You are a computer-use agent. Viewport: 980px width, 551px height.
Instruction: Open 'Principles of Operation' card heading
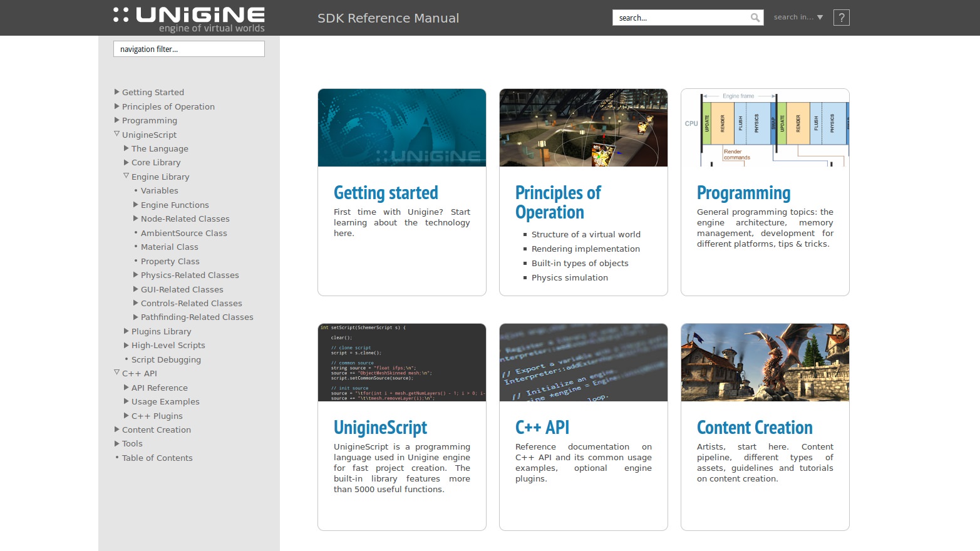pos(558,202)
